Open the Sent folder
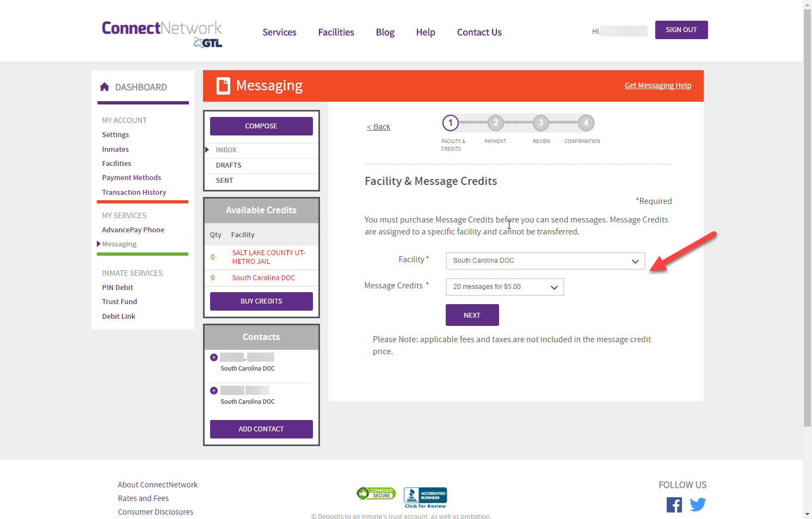The image size is (812, 519). coord(224,180)
